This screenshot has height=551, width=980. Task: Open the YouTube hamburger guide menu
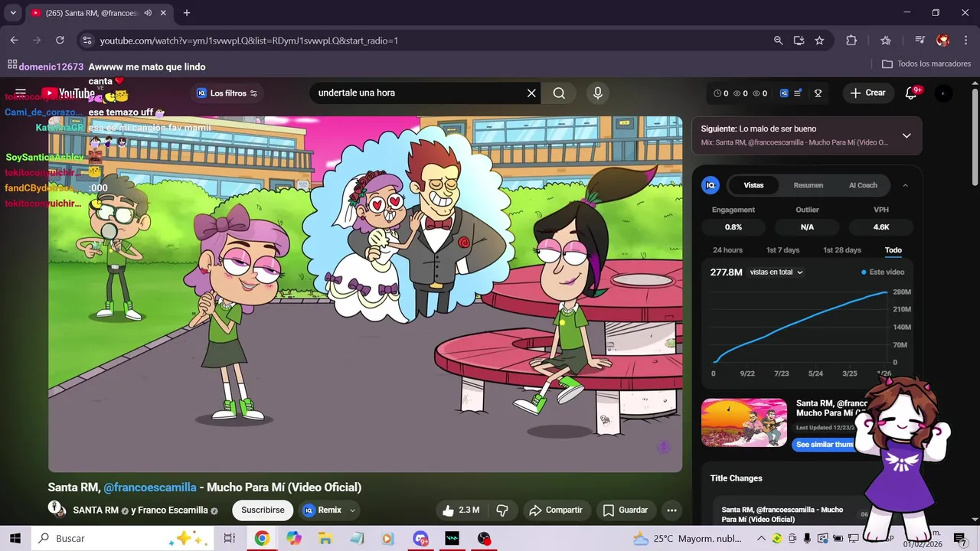pos(21,93)
